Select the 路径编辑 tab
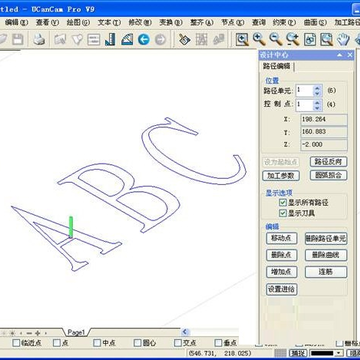This screenshot has height=360, width=360. coord(277,66)
